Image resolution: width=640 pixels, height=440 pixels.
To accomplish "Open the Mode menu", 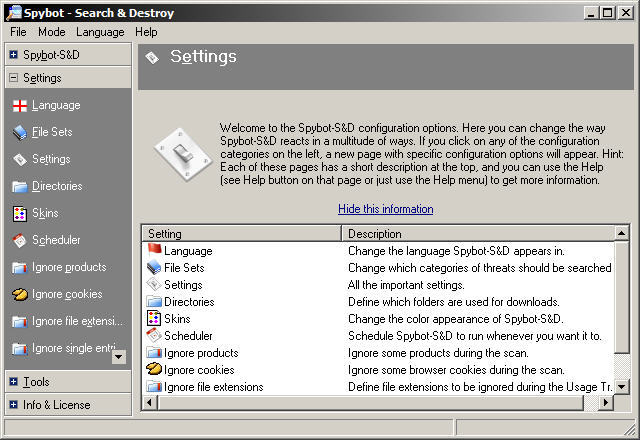I will click(52, 32).
